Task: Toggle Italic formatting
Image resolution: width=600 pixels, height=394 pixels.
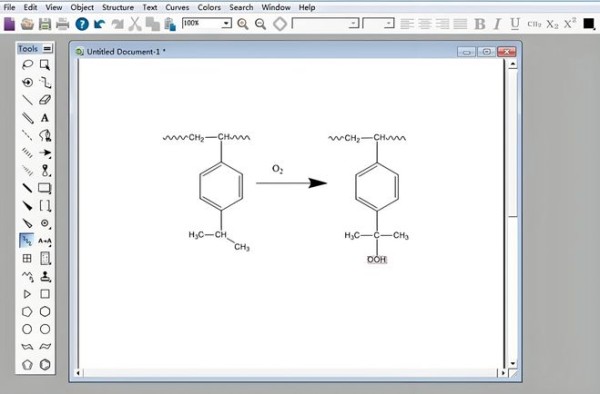Action: (x=497, y=24)
